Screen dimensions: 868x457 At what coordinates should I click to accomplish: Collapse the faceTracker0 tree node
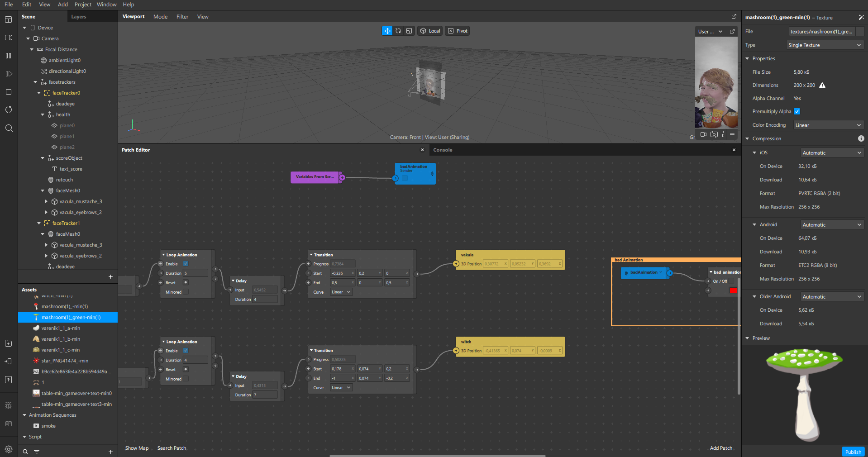(x=39, y=93)
